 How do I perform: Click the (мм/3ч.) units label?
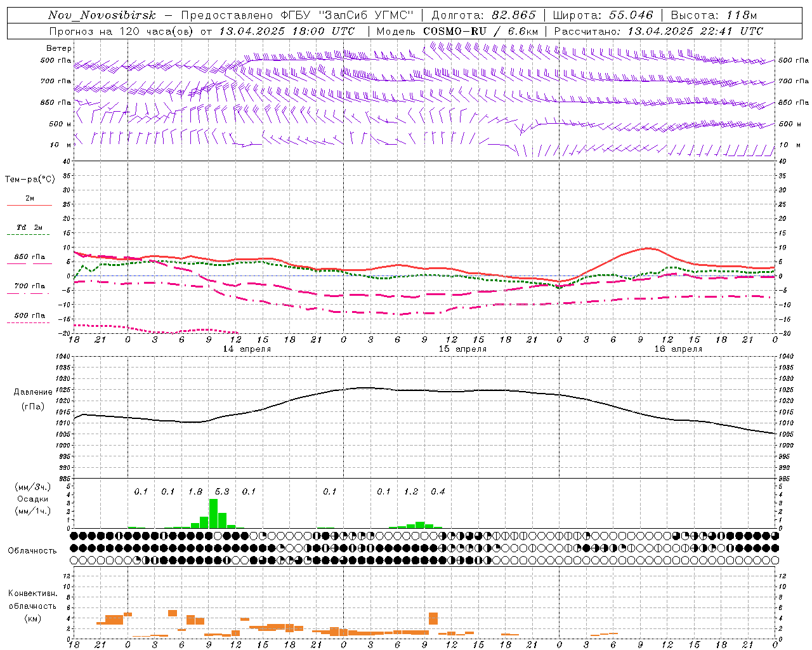tap(33, 487)
